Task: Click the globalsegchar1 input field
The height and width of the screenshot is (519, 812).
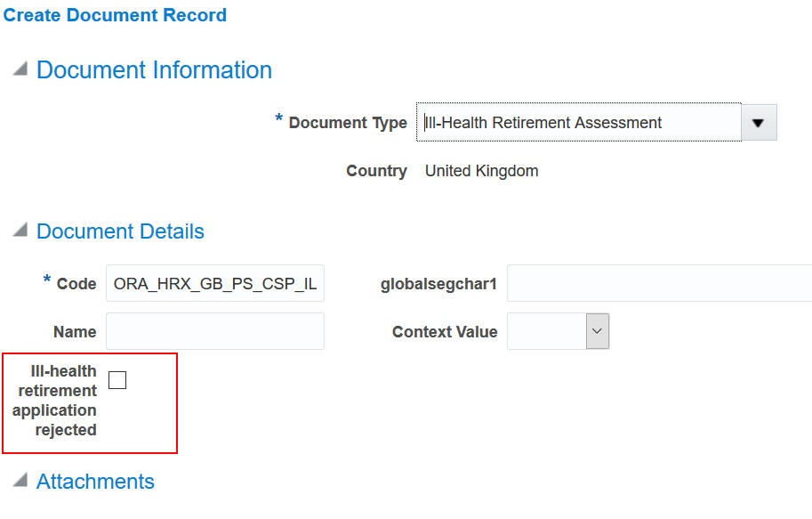Action: click(659, 284)
